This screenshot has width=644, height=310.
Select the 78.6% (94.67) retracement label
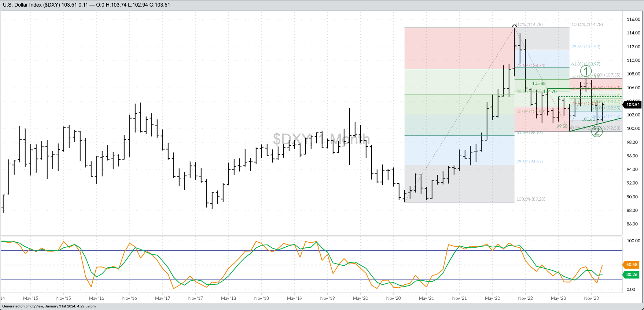pos(529,162)
